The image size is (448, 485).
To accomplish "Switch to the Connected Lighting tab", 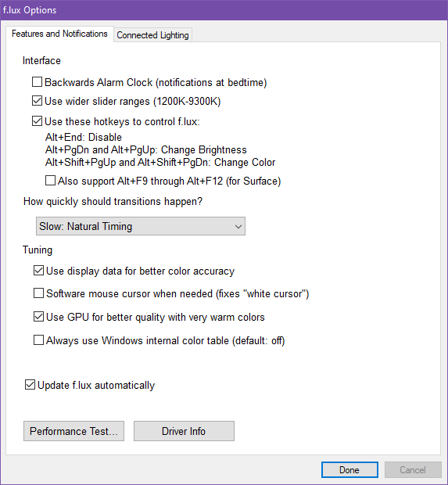I will click(x=152, y=35).
